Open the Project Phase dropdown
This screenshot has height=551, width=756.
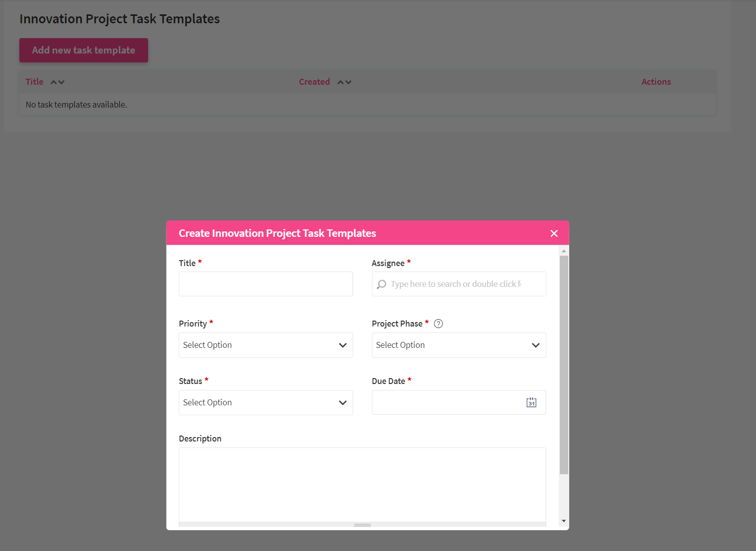[x=459, y=345]
